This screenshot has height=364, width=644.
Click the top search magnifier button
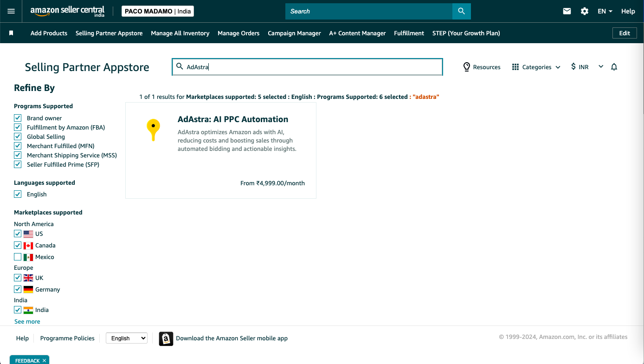point(461,11)
